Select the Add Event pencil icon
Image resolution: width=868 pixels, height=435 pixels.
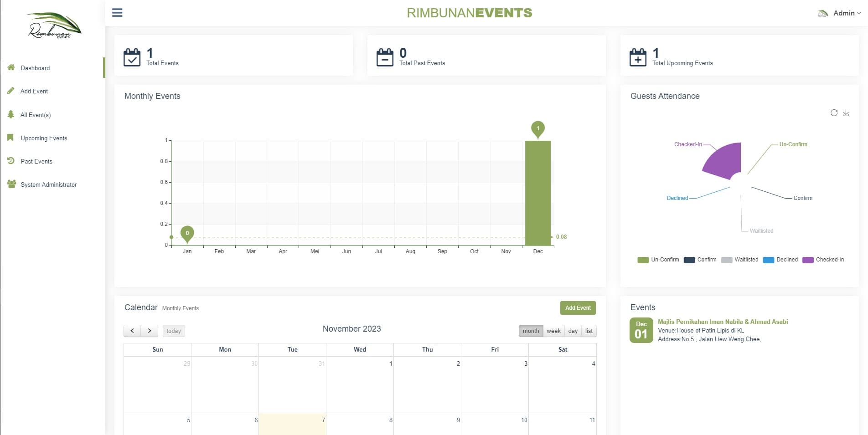point(10,91)
